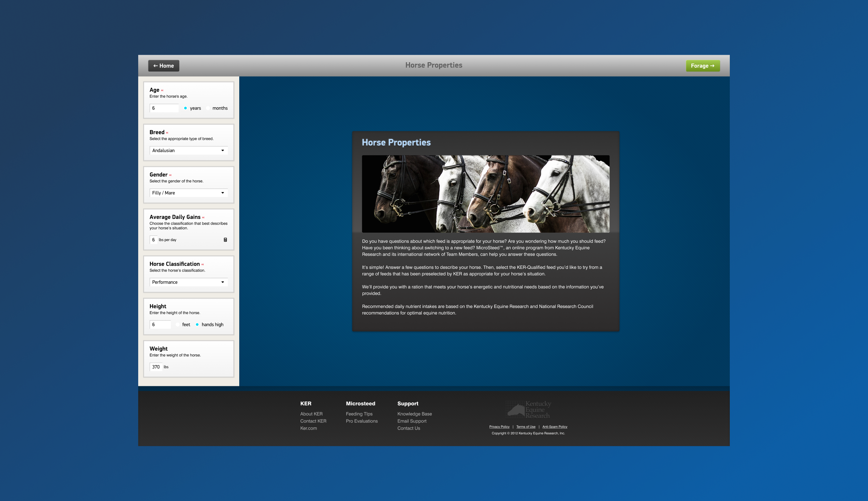
Task: Select the years radio button
Action: [x=185, y=108]
